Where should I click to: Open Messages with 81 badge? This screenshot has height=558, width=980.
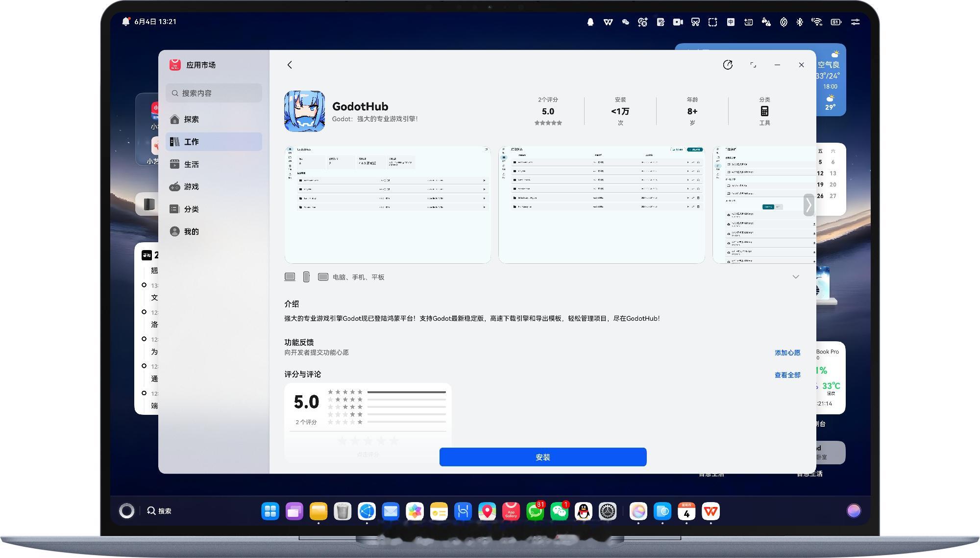click(x=535, y=511)
